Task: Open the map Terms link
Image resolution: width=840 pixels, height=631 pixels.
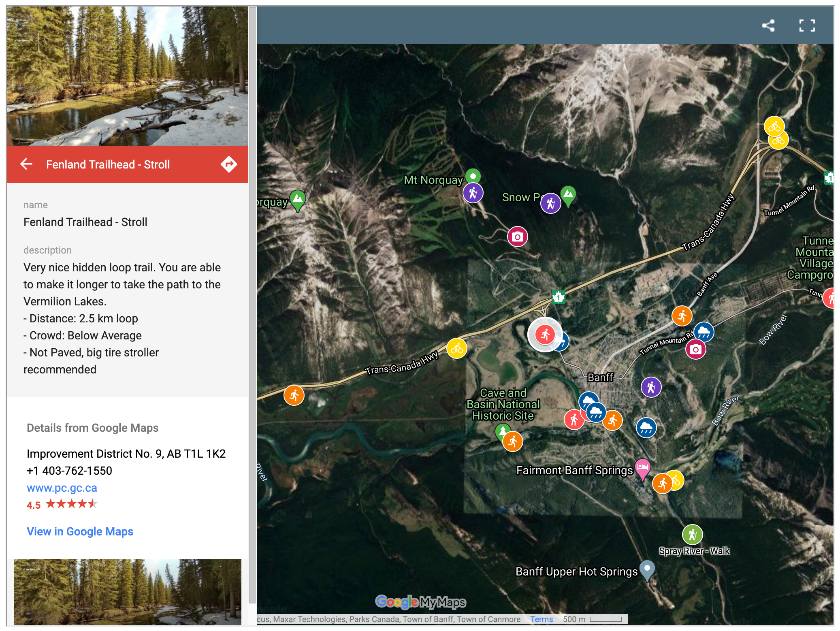Action: [x=542, y=619]
